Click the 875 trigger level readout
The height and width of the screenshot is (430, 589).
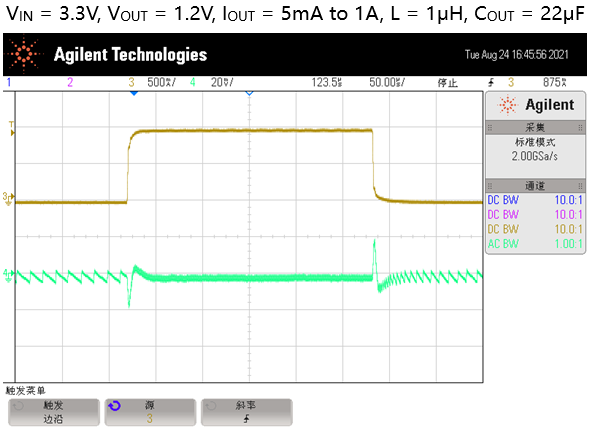554,82
